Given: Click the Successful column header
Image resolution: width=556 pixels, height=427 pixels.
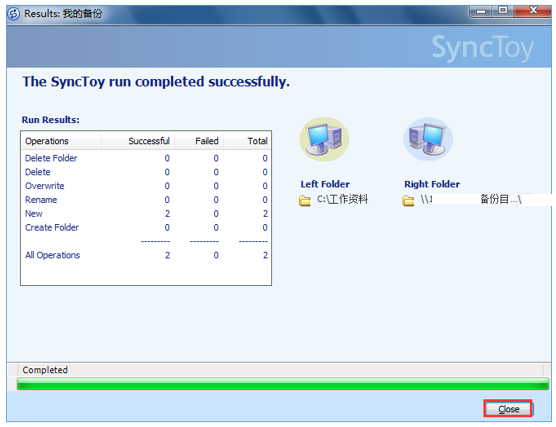Looking at the screenshot, I should pyautogui.click(x=138, y=141).
